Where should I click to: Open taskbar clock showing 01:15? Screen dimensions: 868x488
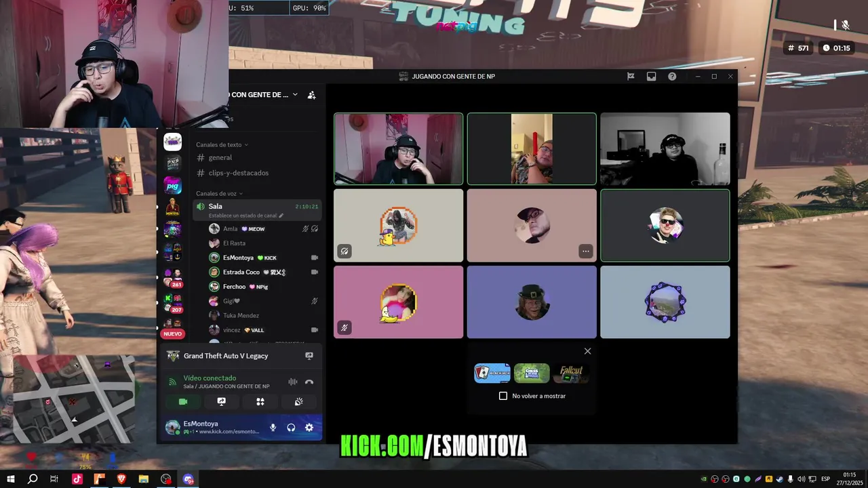850,479
